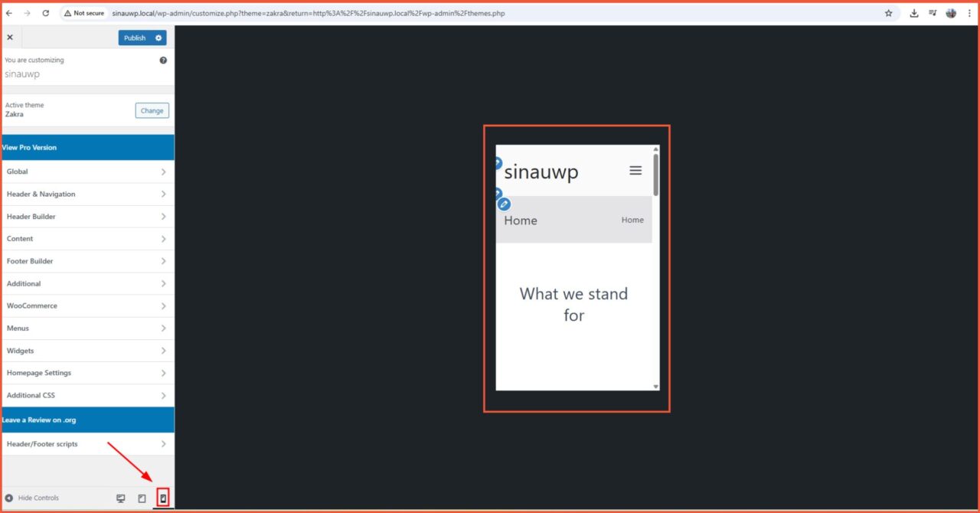Expand Header Builder section

point(88,217)
